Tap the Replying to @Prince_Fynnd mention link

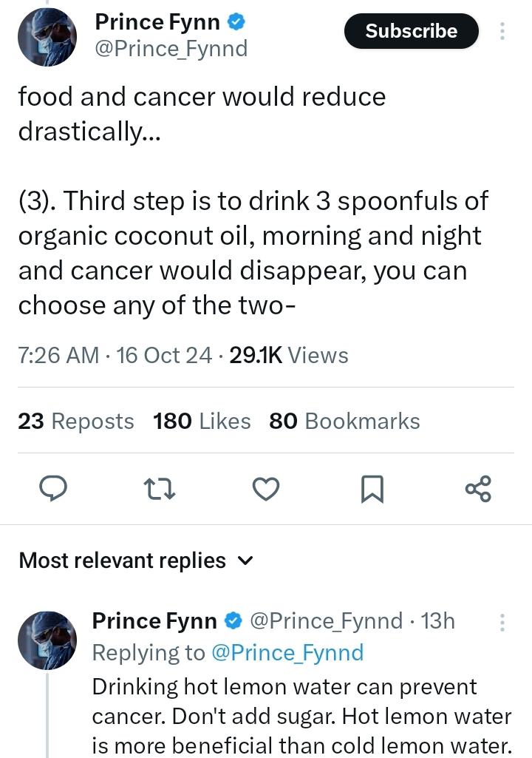pos(287,652)
